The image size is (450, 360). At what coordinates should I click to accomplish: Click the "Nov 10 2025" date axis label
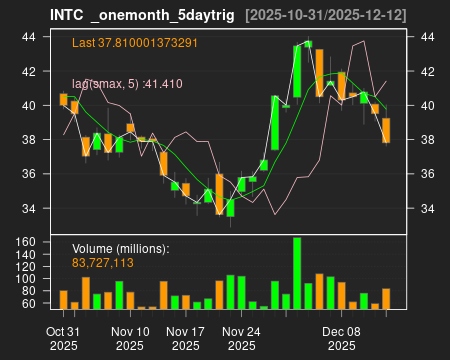pos(130,339)
